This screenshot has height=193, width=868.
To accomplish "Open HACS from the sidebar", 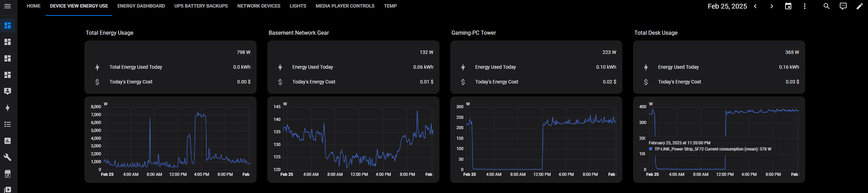I will pos(8,174).
